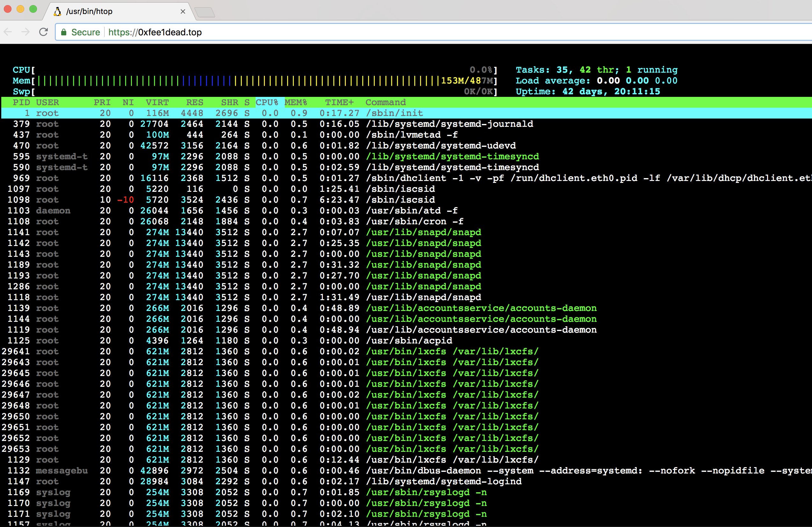Select the systemd-journald process row
Image resolution: width=812 pixels, height=527 pixels.
[449, 124]
